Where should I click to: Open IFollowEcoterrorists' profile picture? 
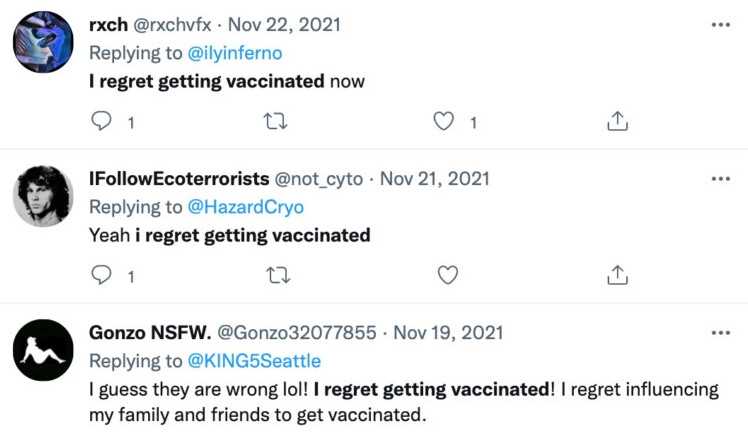click(42, 196)
